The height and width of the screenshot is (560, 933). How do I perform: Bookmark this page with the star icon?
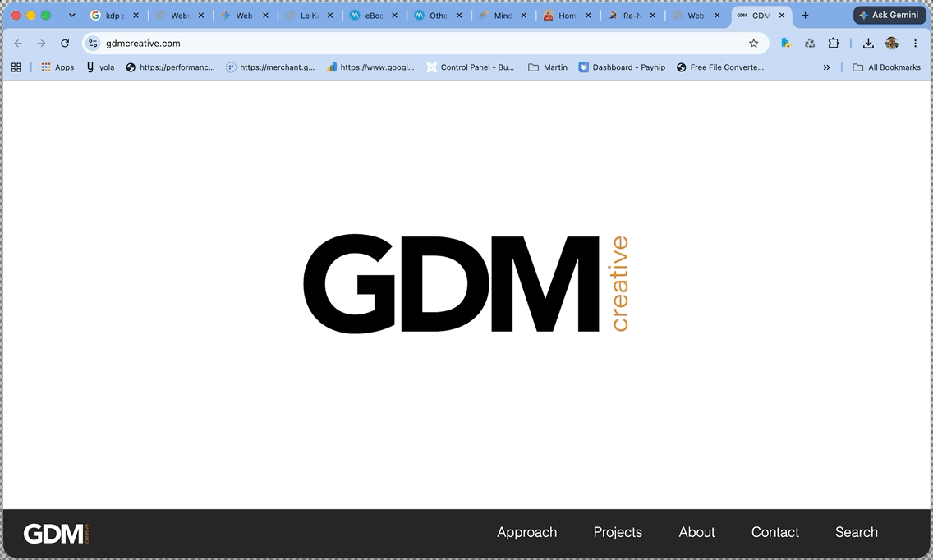tap(753, 43)
